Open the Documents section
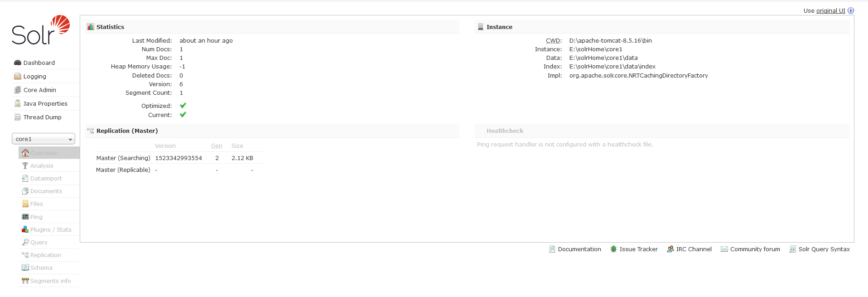The image size is (868, 297). 46,191
